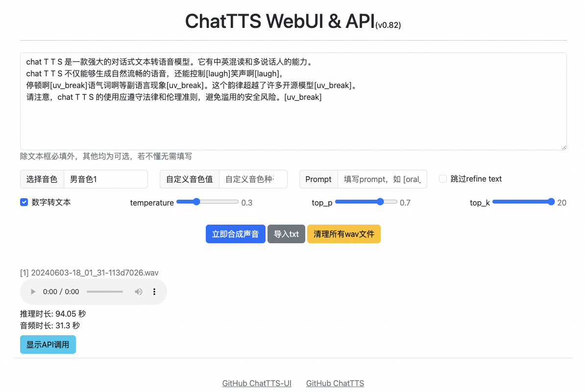
Task: Open the GitHub ChatTTS-UI link
Action: (x=257, y=383)
